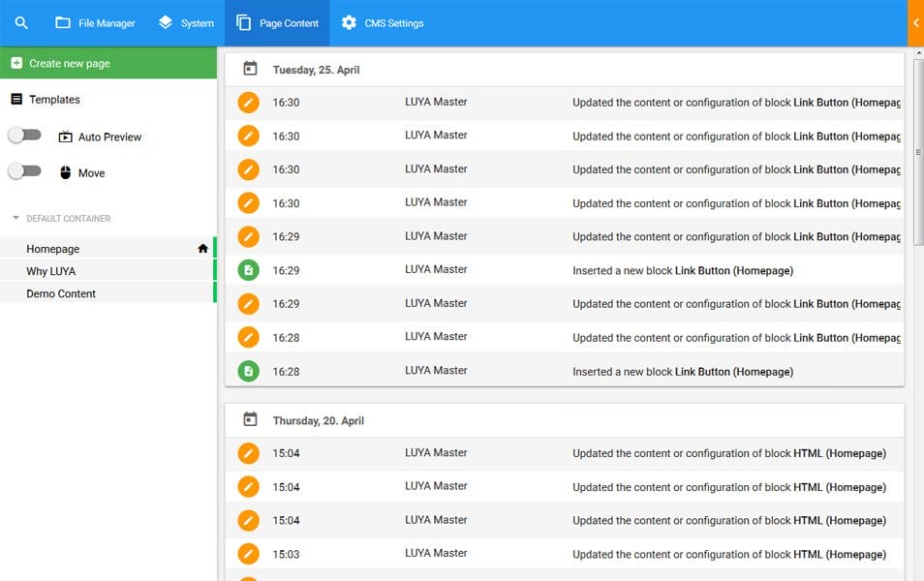924x581 pixels.
Task: Click the vertical scrollbar on the right
Action: 918,194
